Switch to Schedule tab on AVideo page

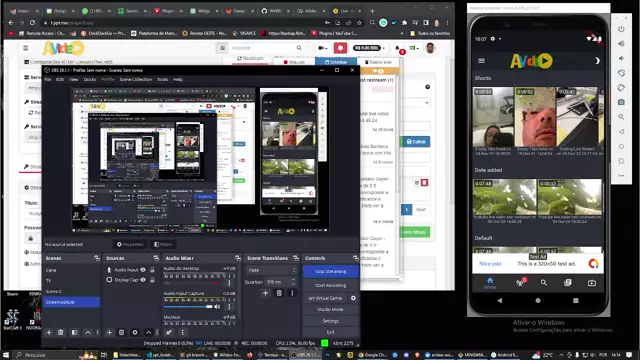336,62
